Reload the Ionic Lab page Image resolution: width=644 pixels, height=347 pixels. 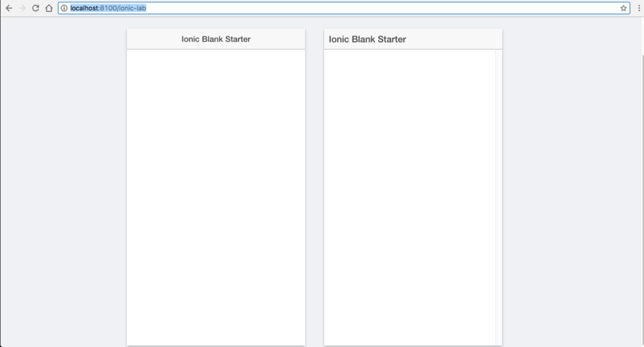pos(36,8)
